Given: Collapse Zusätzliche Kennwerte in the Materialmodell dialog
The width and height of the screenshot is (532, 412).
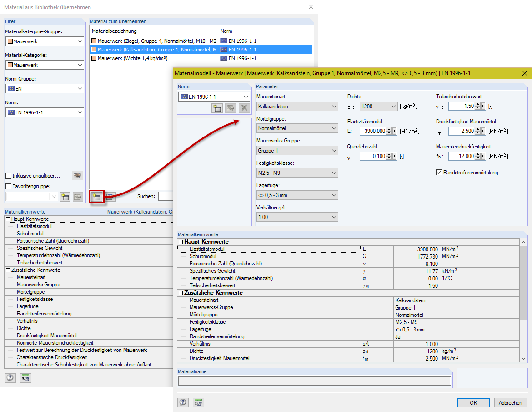Looking at the screenshot, I should (x=181, y=293).
